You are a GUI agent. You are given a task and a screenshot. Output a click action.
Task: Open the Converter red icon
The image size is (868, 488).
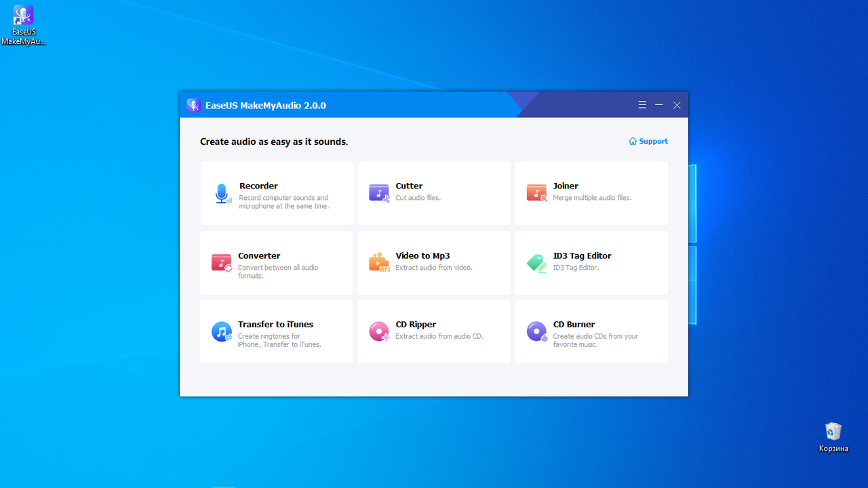pos(221,263)
